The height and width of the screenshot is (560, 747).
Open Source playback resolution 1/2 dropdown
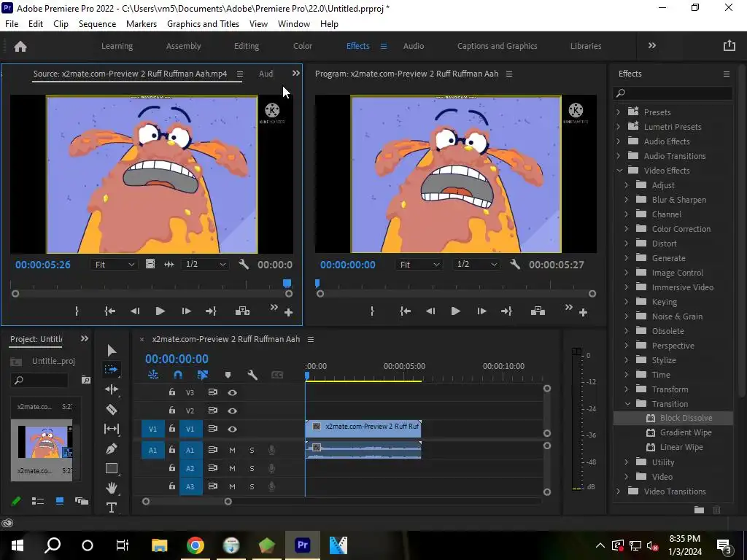[x=205, y=264]
